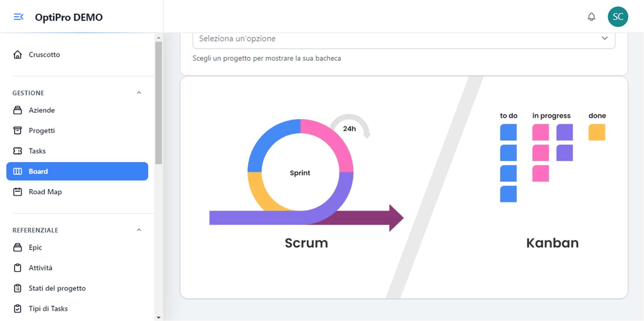The image size is (644, 321).
Task: Collapse the REFERENZIALE section
Action: coord(139,230)
